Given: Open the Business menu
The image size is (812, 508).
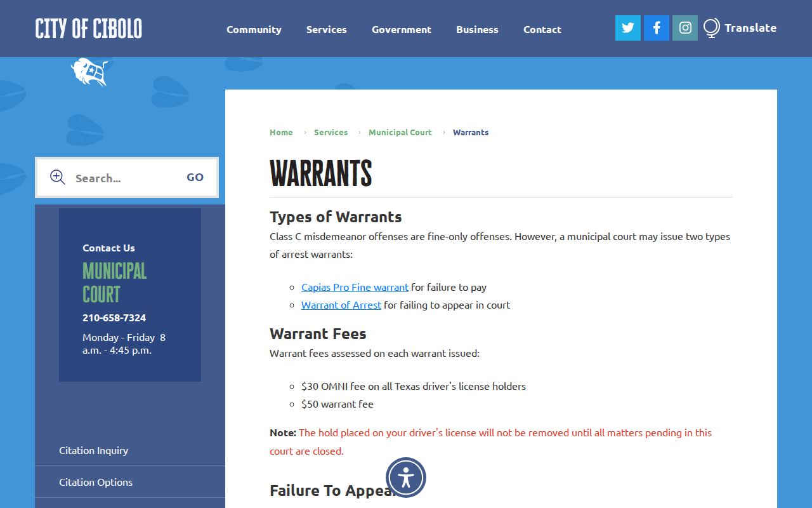Looking at the screenshot, I should point(477,29).
